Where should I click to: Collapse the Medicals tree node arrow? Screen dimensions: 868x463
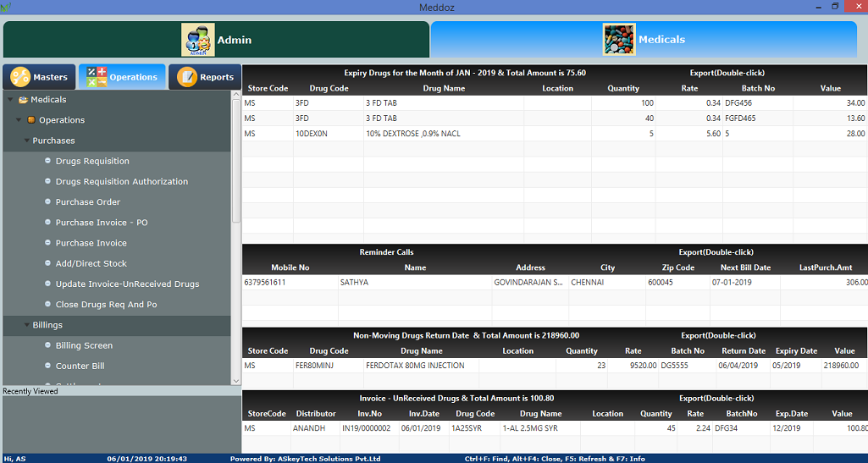(10, 100)
